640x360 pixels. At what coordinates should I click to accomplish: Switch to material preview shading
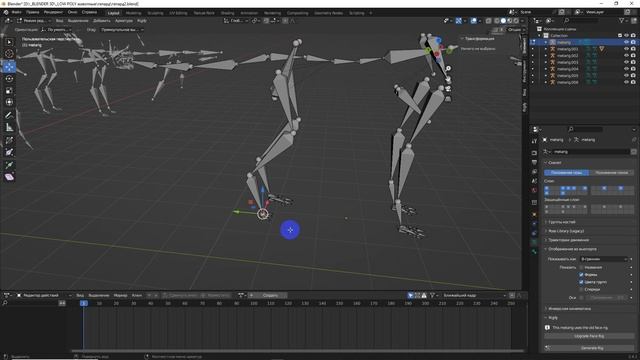click(x=510, y=20)
